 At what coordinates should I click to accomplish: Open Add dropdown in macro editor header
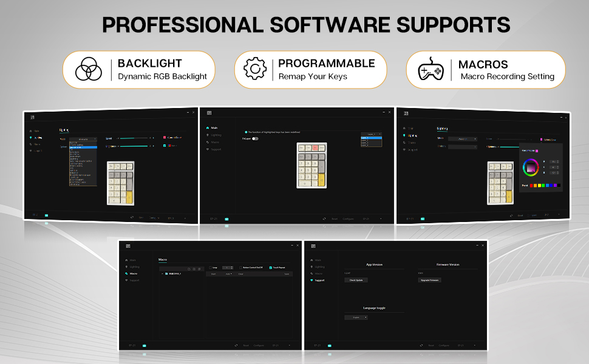[x=229, y=274]
